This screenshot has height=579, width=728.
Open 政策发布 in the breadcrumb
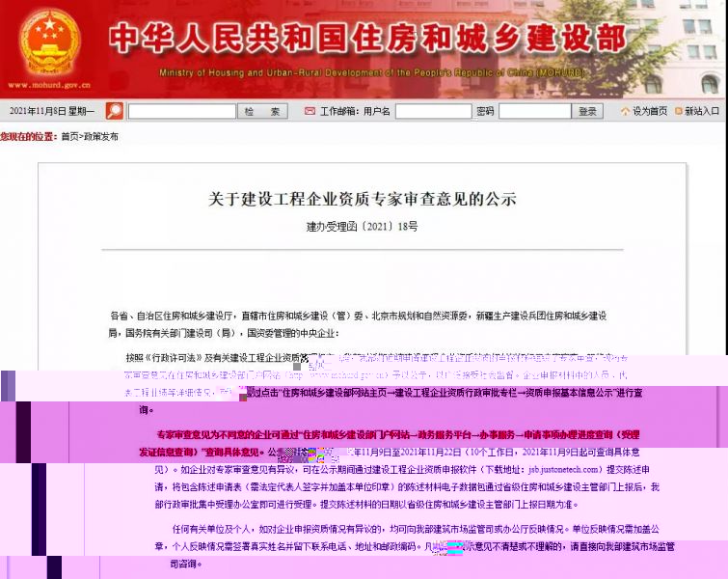[x=100, y=137]
